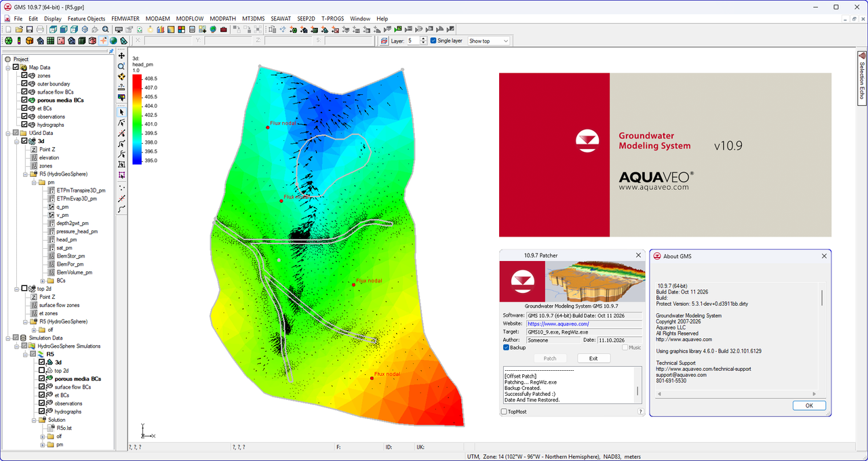Click the Save disk icon
Screen dimensions: 868x461
pos(30,29)
